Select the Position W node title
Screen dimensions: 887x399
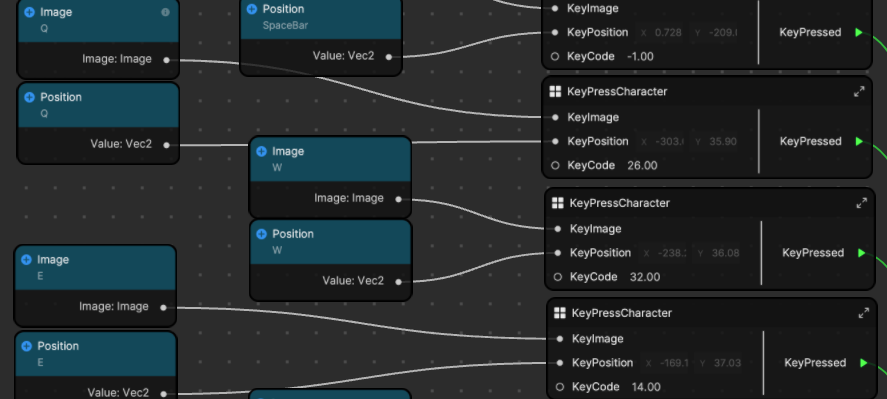click(x=293, y=234)
